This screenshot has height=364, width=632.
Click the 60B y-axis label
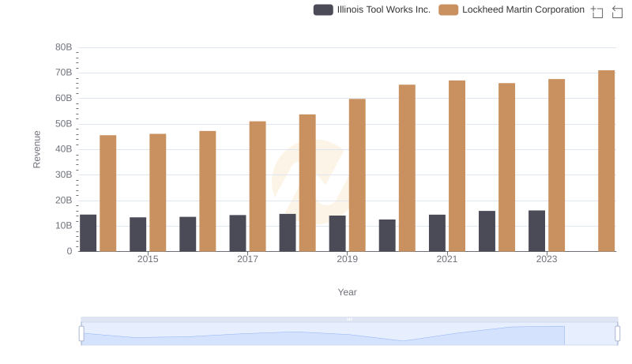point(64,98)
